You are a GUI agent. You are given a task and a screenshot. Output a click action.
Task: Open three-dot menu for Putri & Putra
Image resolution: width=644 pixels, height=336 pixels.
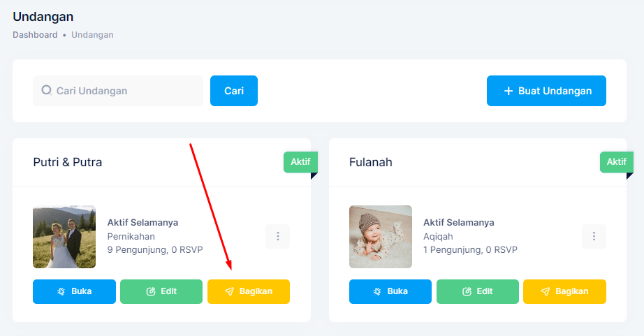pyautogui.click(x=277, y=236)
